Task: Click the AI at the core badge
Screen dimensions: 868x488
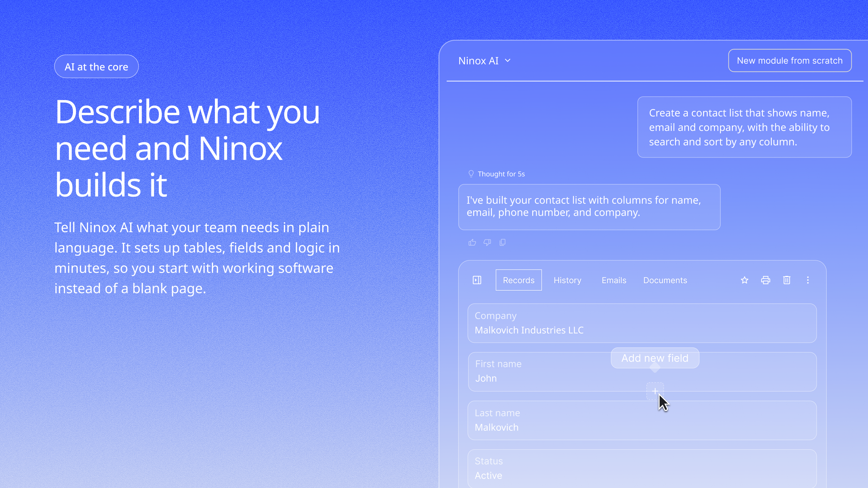Action: pos(96,66)
